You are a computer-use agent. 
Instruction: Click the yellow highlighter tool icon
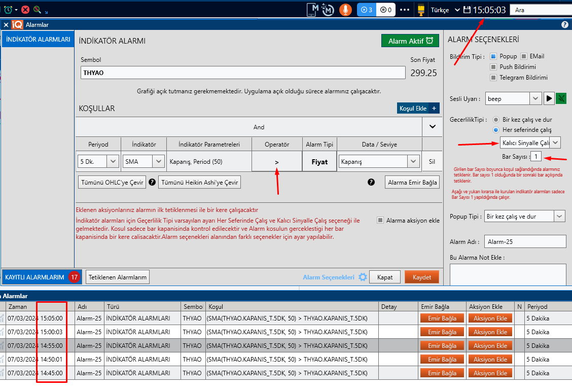(x=420, y=10)
